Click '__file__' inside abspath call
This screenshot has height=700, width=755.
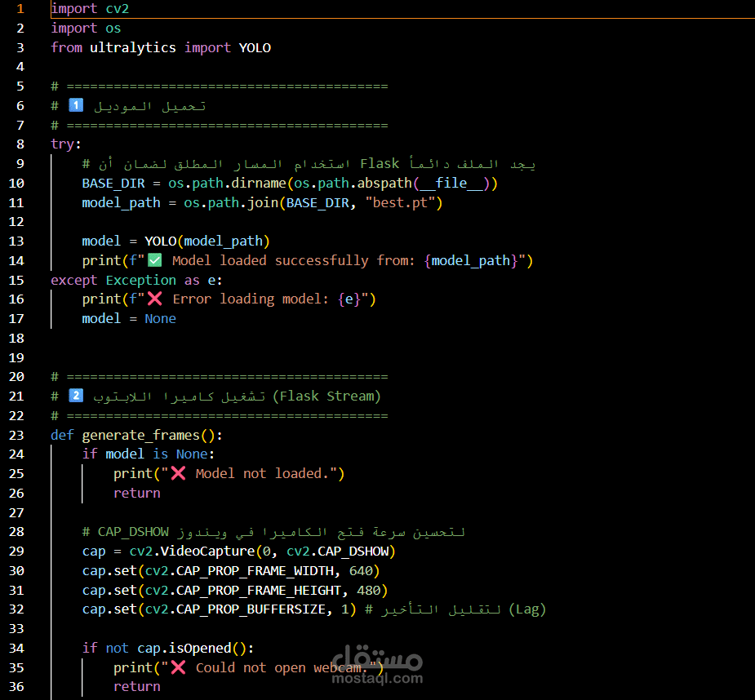coord(451,184)
